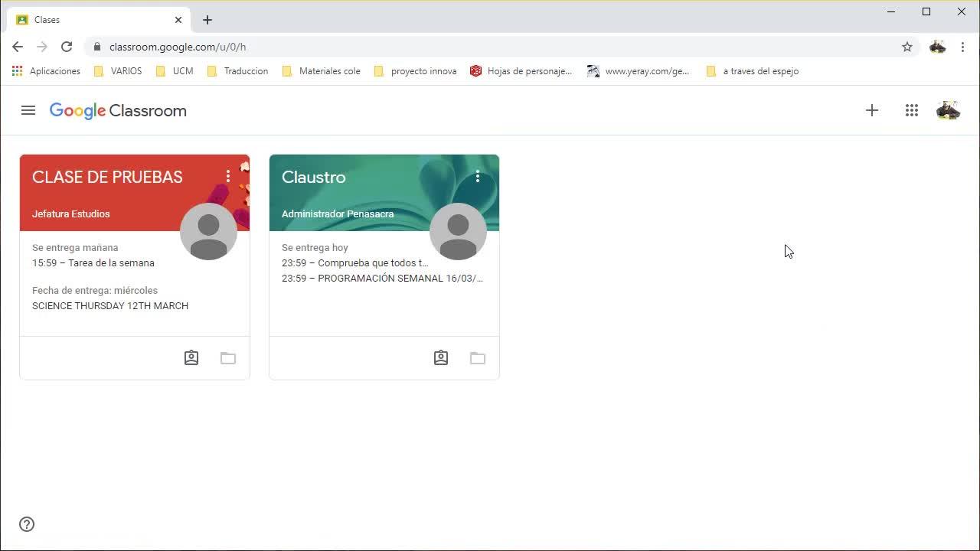Open Drive folder for Claustro class
980x551 pixels.
click(478, 357)
